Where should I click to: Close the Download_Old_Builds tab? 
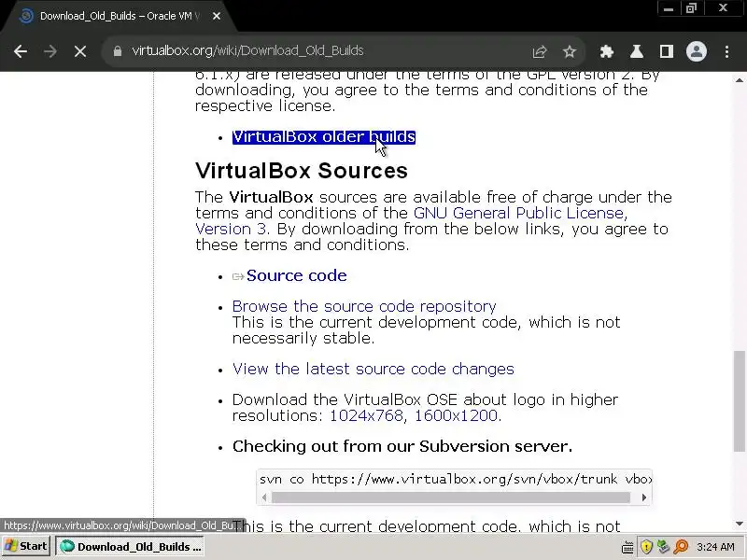click(217, 16)
